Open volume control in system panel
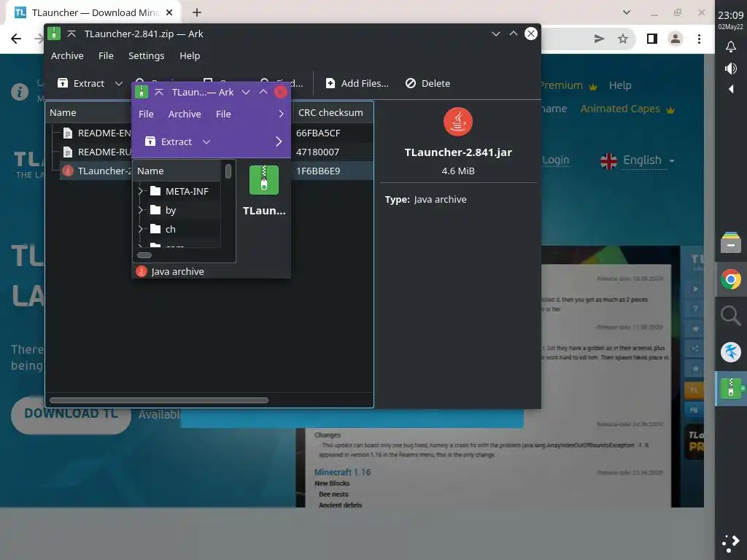Screen dimensions: 747x560 point(730,69)
